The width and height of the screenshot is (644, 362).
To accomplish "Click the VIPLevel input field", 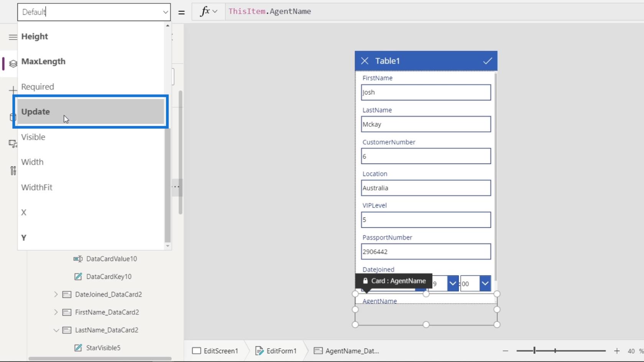I will 426,220.
